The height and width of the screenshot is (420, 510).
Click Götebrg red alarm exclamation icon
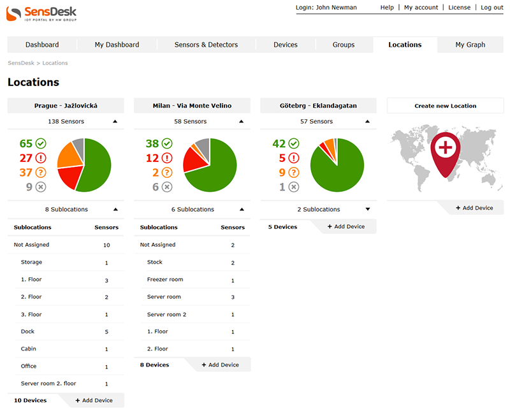[293, 158]
